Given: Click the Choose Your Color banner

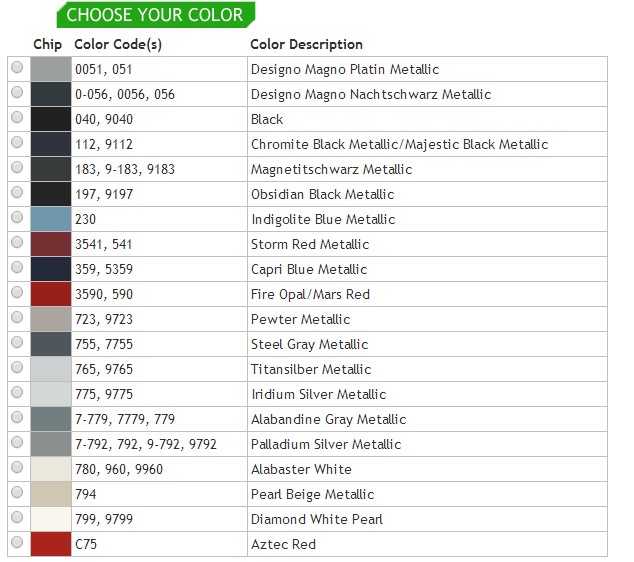Looking at the screenshot, I should coord(155,15).
